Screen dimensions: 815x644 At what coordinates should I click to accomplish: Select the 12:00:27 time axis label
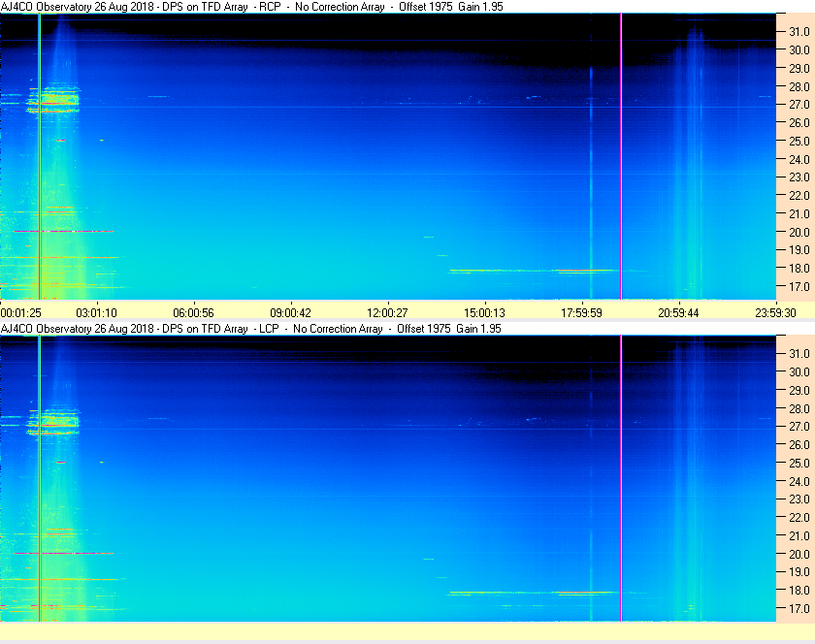point(388,313)
